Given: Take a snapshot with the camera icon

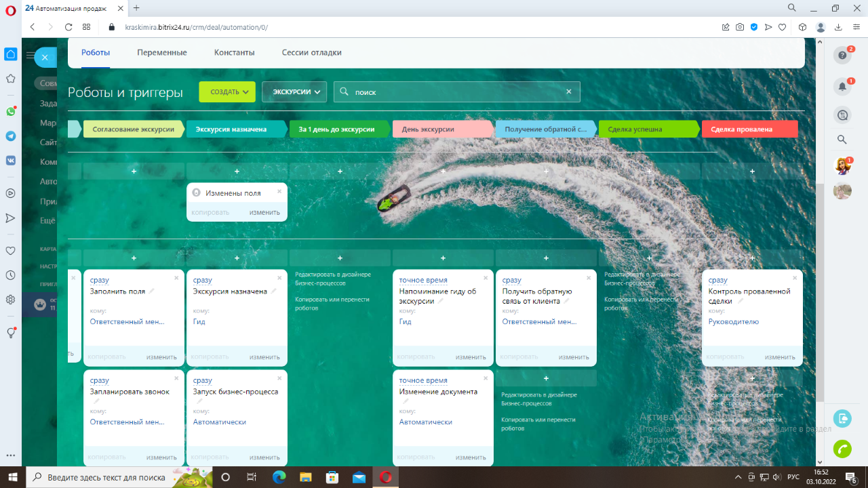Looking at the screenshot, I should pos(740,27).
